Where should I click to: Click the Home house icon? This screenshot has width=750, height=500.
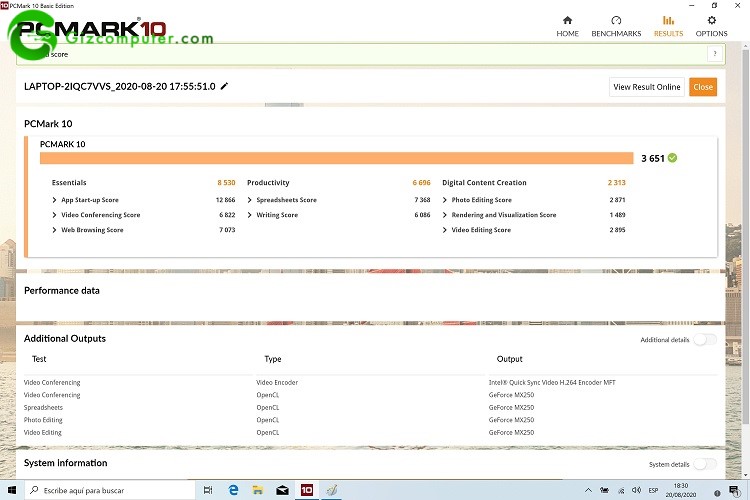[567, 20]
